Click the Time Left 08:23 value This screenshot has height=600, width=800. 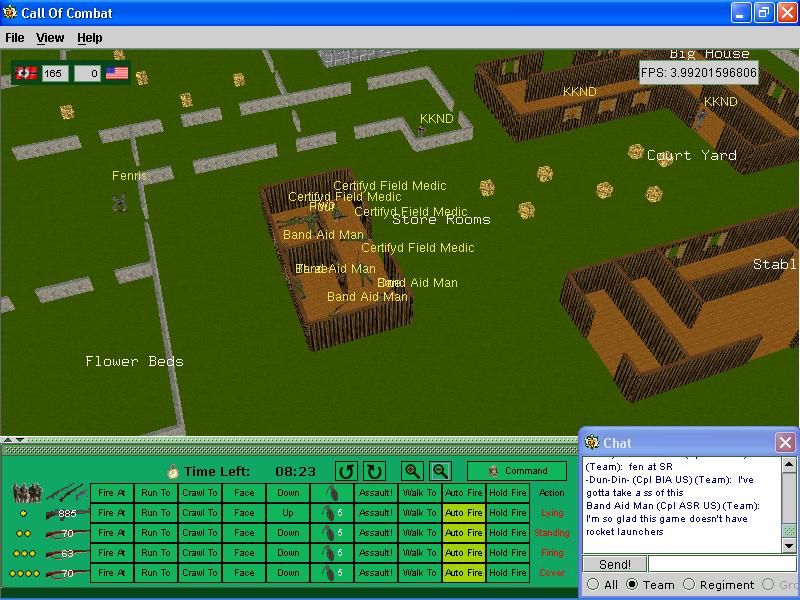[x=295, y=471]
